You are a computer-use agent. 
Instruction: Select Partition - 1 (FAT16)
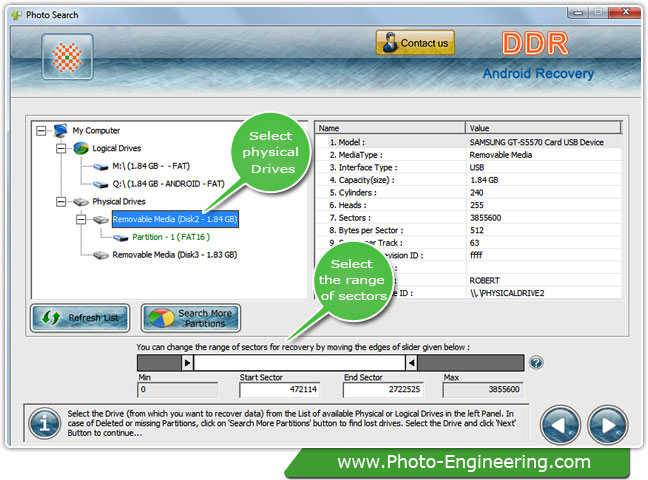(x=171, y=237)
